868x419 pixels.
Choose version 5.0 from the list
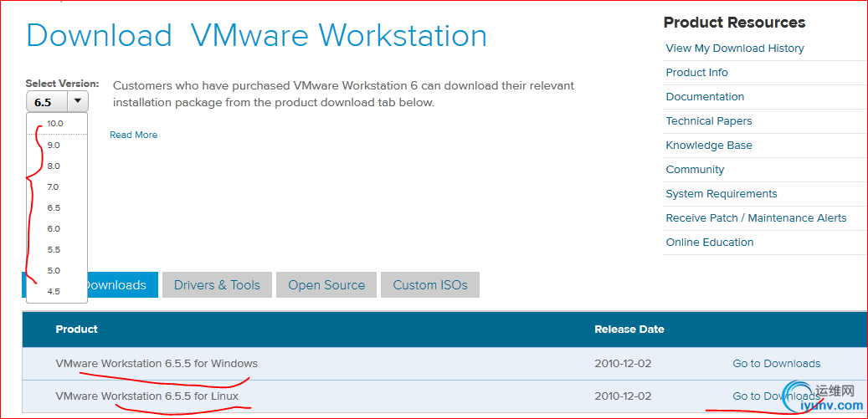pyautogui.click(x=54, y=271)
